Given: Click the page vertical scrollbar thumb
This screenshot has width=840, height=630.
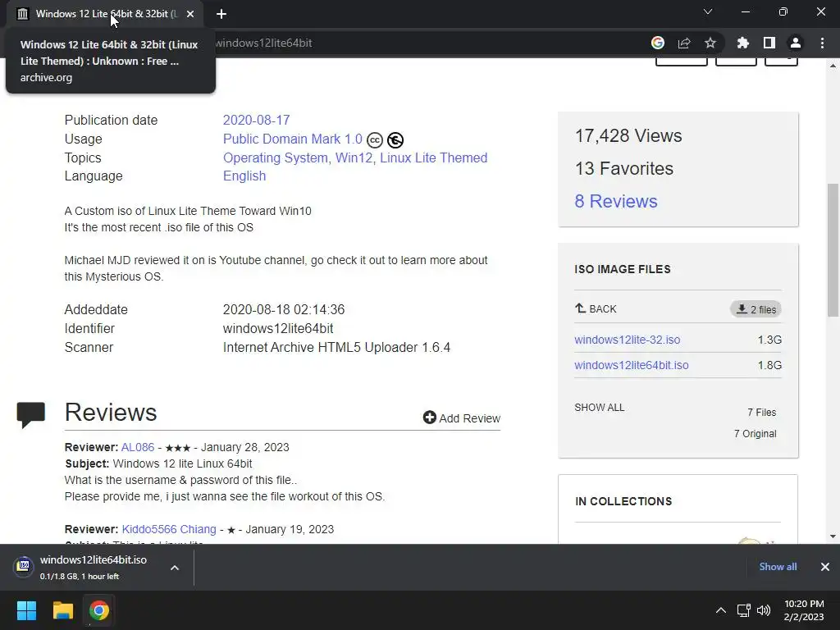Looking at the screenshot, I should point(833,249).
